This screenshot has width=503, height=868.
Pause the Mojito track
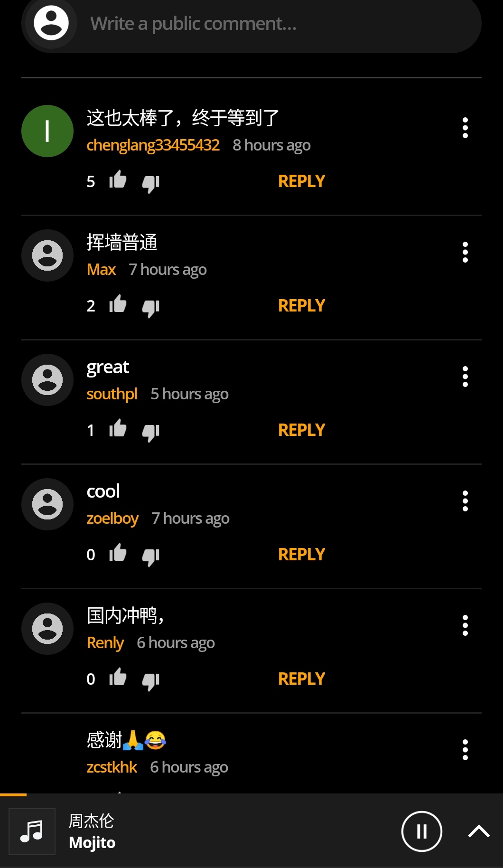coord(422,831)
